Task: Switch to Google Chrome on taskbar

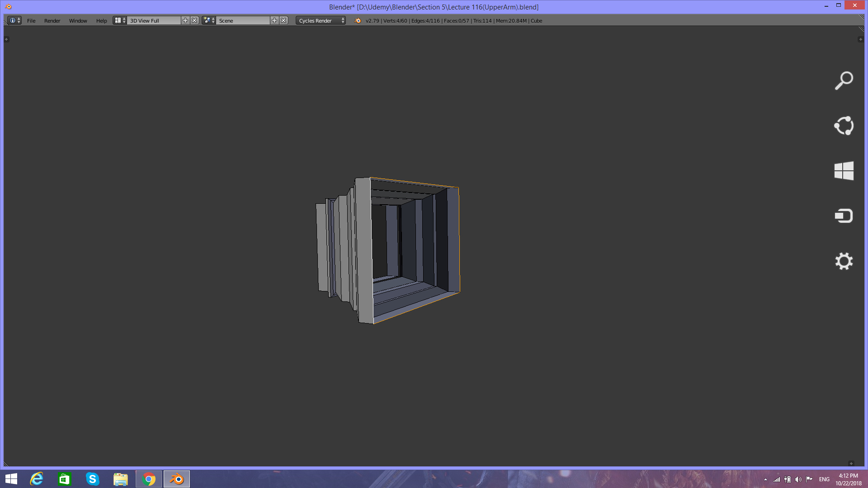Action: (149, 479)
